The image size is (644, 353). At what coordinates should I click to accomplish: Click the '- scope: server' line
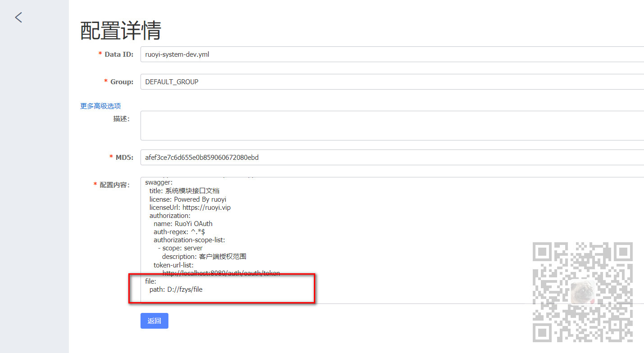tap(180, 248)
